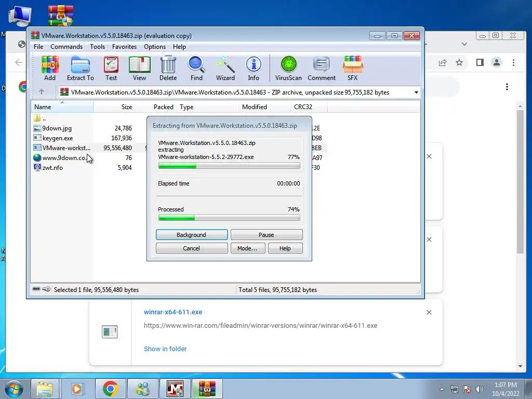Select the www.9down.co... entry
This screenshot has width=532, height=399.
click(x=60, y=158)
